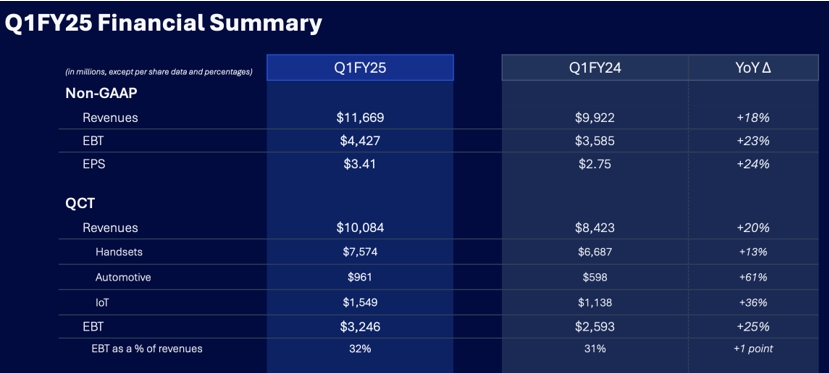The height and width of the screenshot is (373, 829).
Task: Click the +1 point YoY cell
Action: [x=753, y=349]
